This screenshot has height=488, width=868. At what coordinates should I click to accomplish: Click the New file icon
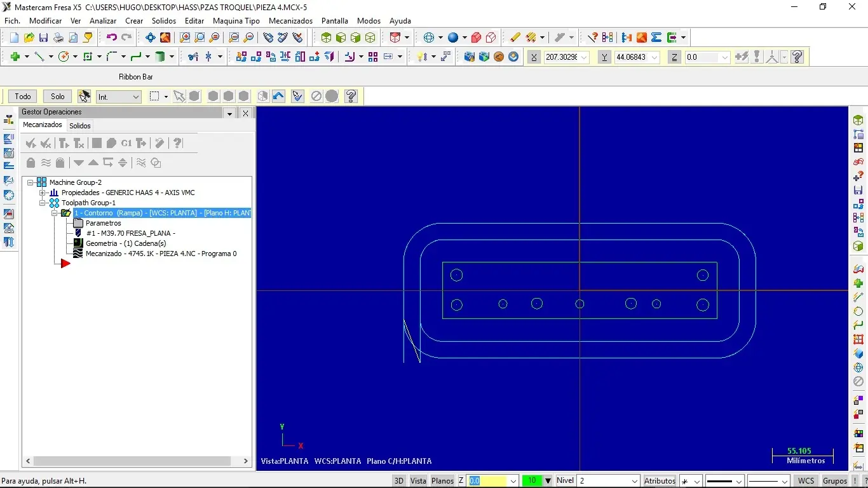(x=15, y=38)
